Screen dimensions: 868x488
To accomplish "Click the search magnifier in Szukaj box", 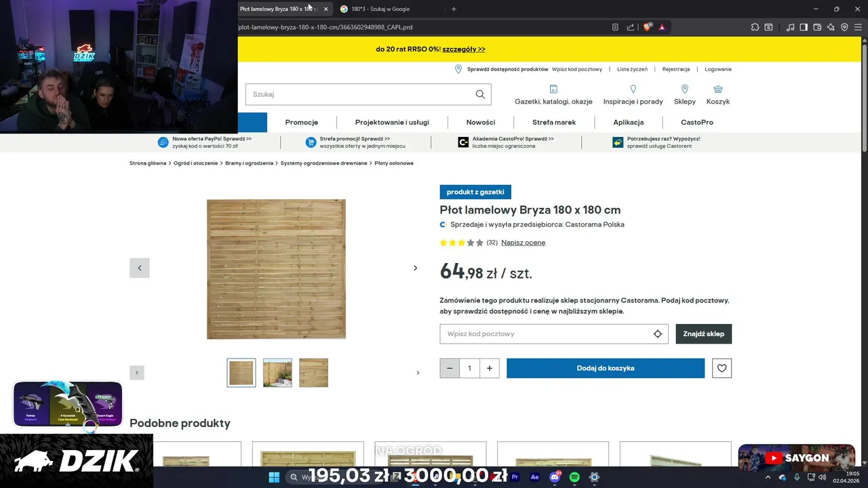I will (x=480, y=94).
